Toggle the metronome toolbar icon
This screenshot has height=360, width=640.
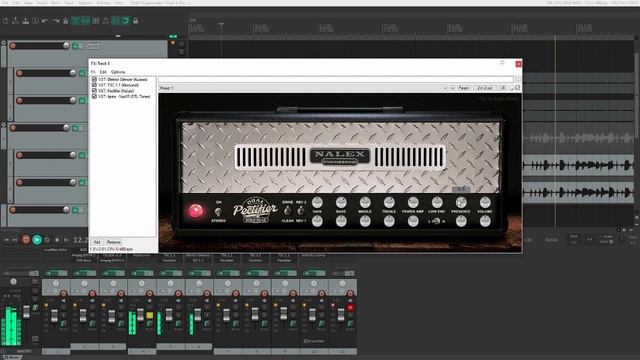[65, 20]
